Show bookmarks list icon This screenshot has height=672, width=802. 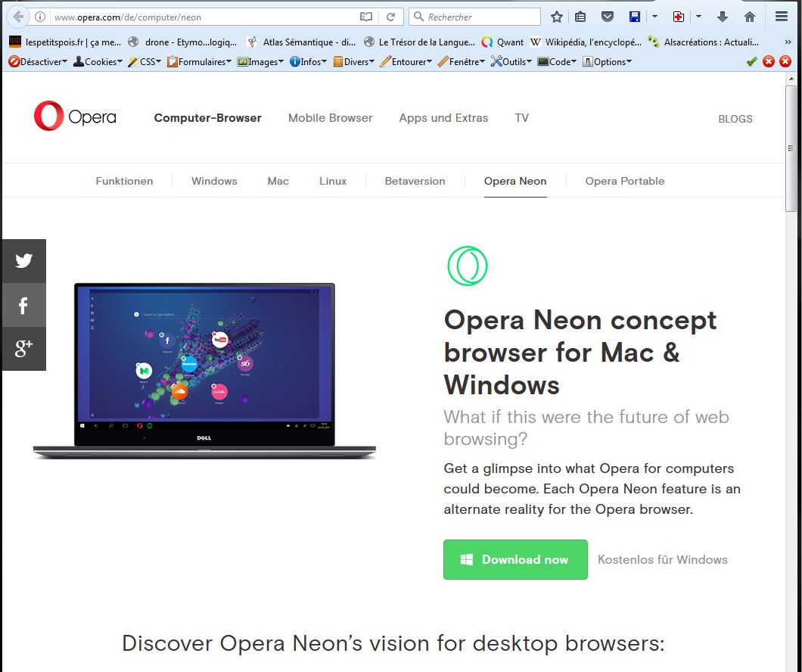click(x=580, y=17)
